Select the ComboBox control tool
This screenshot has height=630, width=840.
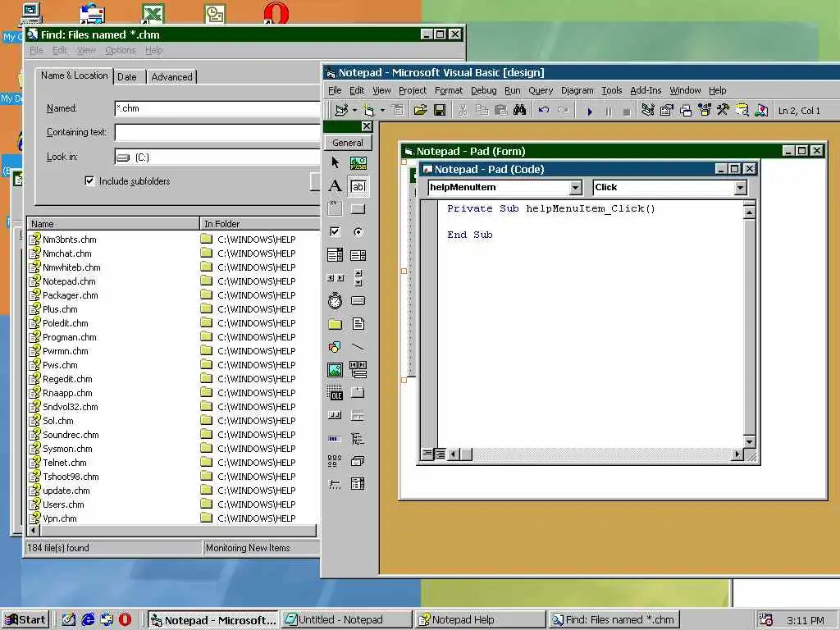pos(336,255)
